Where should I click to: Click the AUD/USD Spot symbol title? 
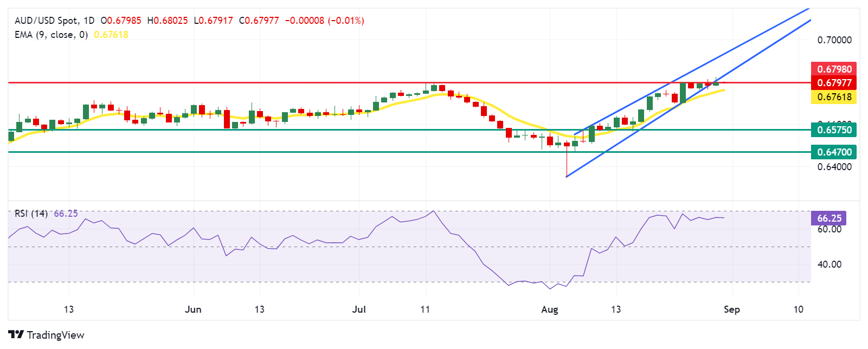point(46,21)
